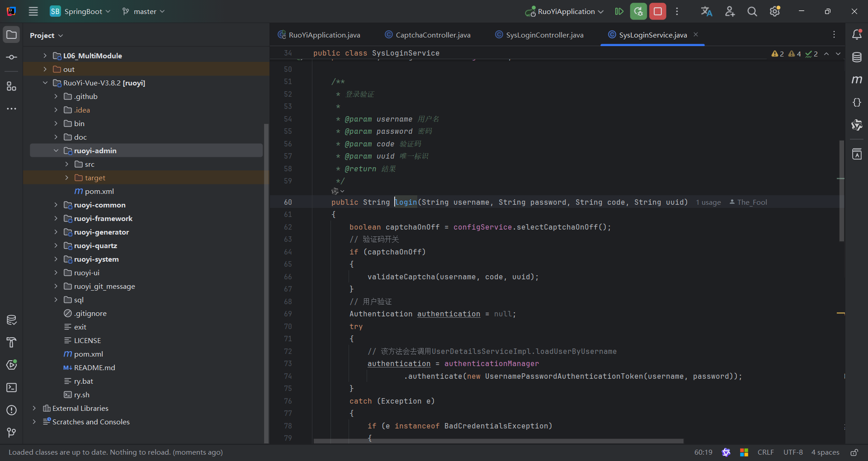Click the horizontal scrollbar of the editor
Screen dimensions: 868x461
(498, 441)
